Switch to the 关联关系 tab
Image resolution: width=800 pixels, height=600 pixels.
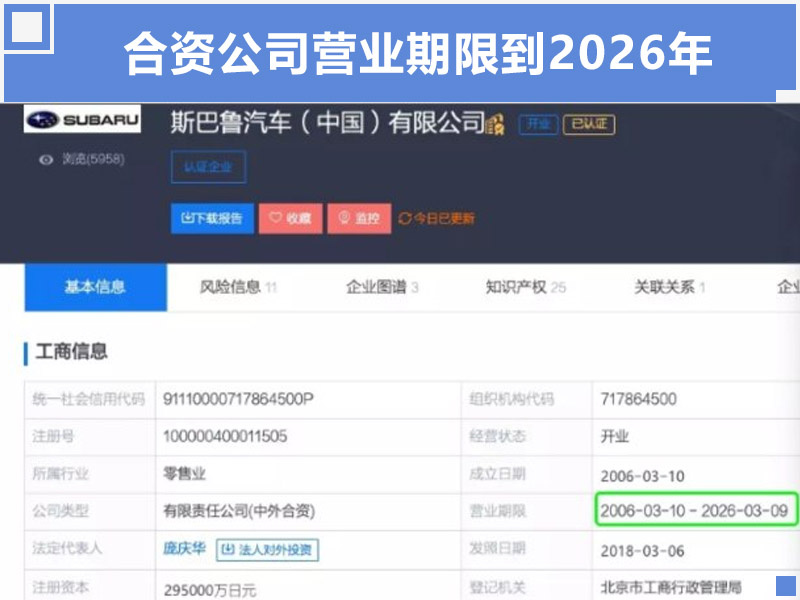669,287
